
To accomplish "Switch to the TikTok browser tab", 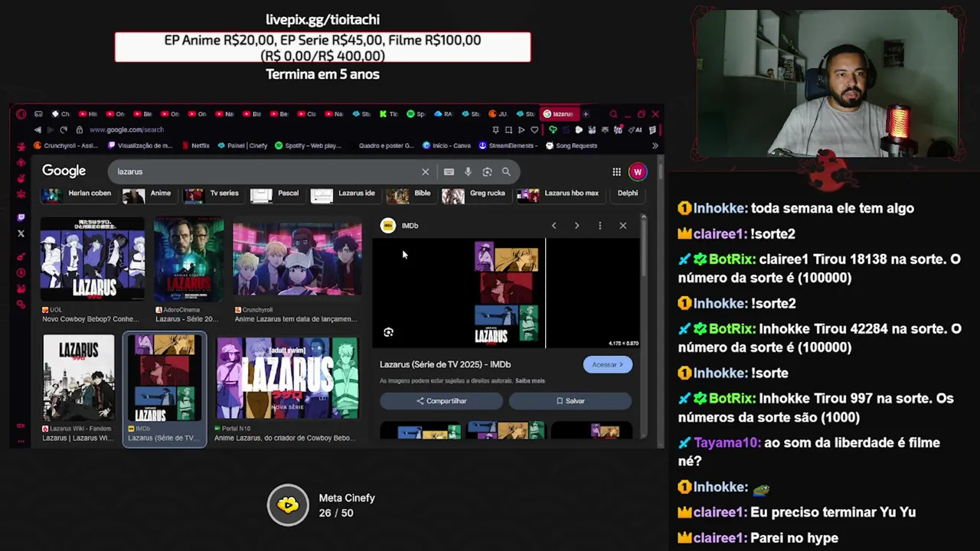I will (x=389, y=114).
